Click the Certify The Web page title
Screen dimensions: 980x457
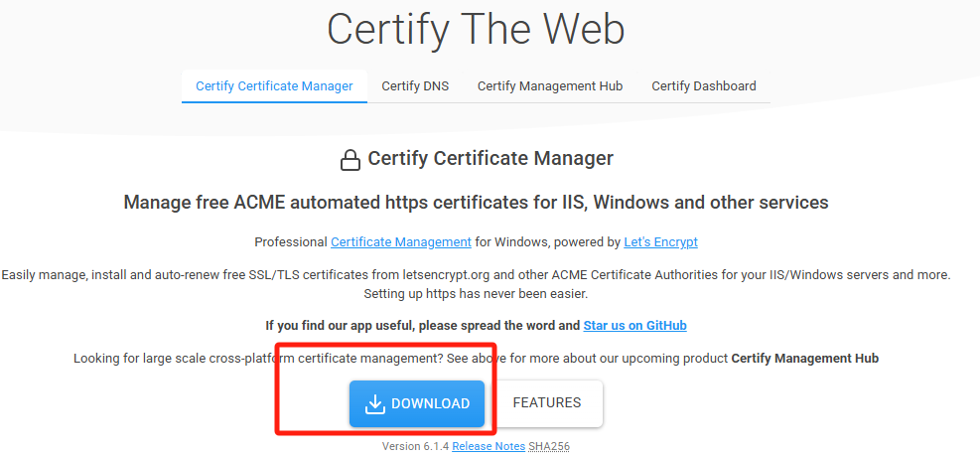tap(476, 29)
